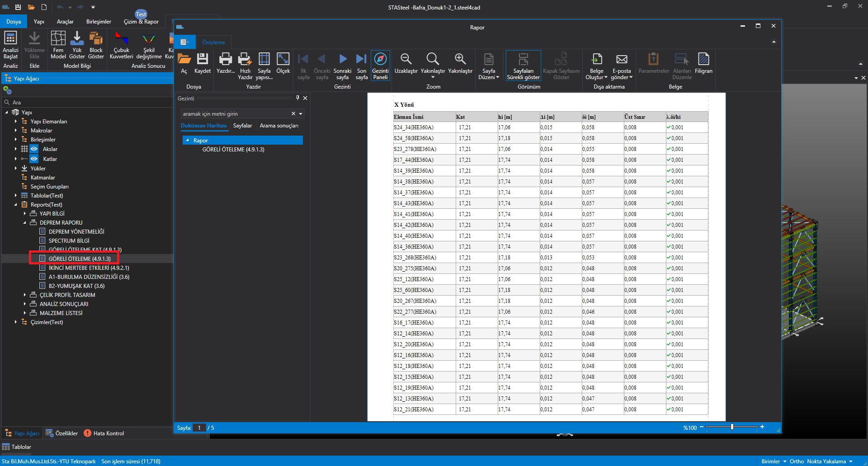Screen dimensions: 868x466
Task: Click the Kaydet save icon in report toolbar
Action: [x=202, y=59]
